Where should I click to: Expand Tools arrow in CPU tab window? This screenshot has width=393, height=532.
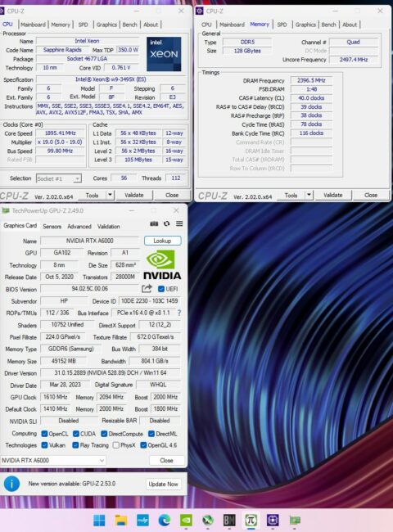coord(110,195)
